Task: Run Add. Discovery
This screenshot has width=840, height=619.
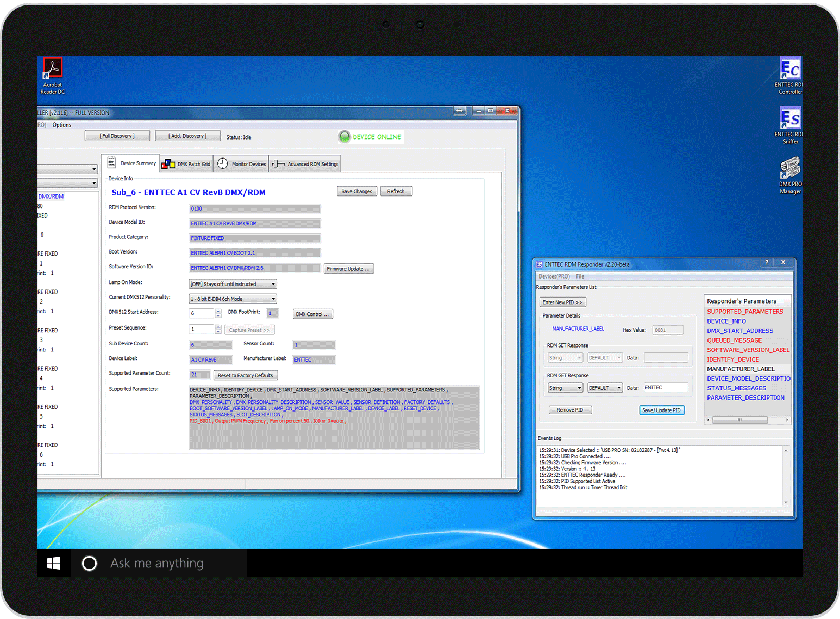Action: [187, 136]
